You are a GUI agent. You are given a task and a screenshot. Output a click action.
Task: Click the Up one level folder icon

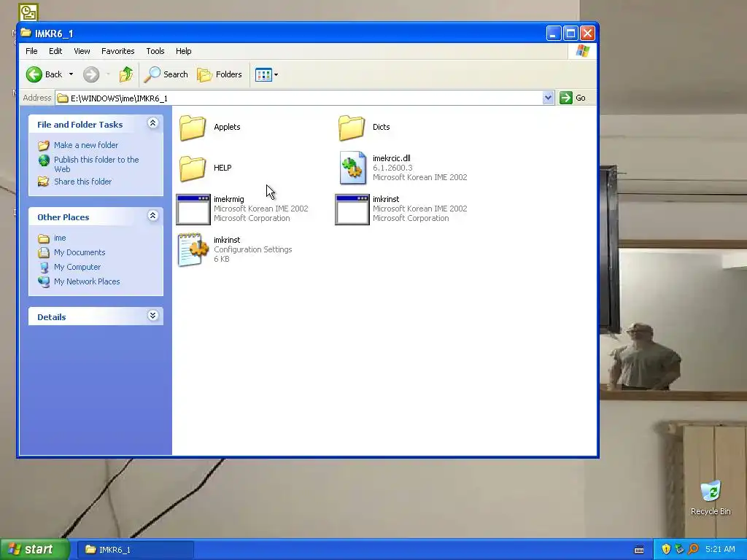tap(126, 74)
